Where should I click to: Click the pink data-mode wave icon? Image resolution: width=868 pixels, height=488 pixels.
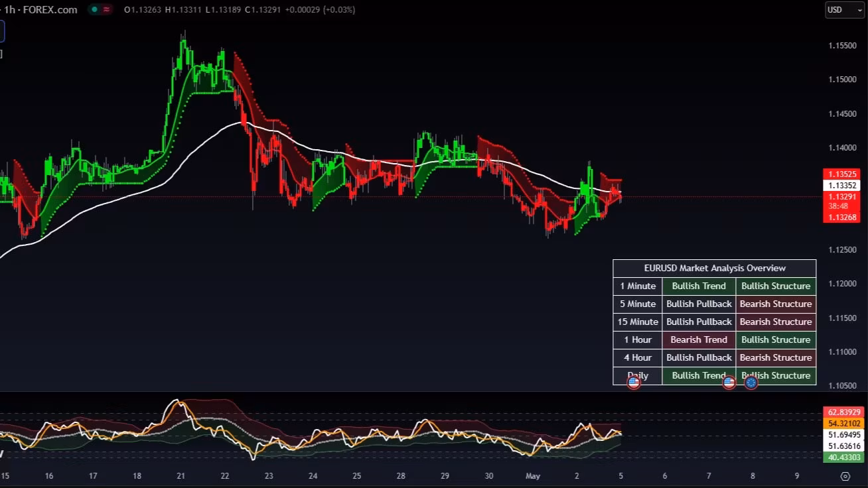coord(106,10)
